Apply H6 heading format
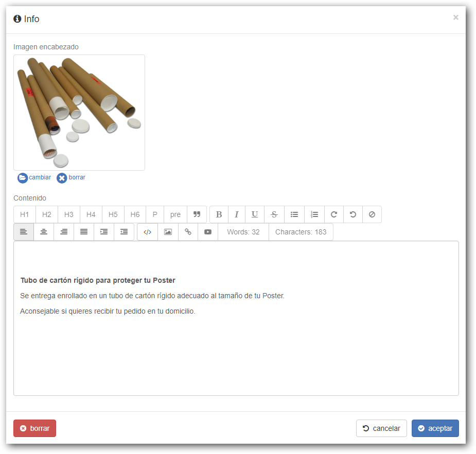Image resolution: width=476 pixels, height=454 pixels. [x=135, y=214]
